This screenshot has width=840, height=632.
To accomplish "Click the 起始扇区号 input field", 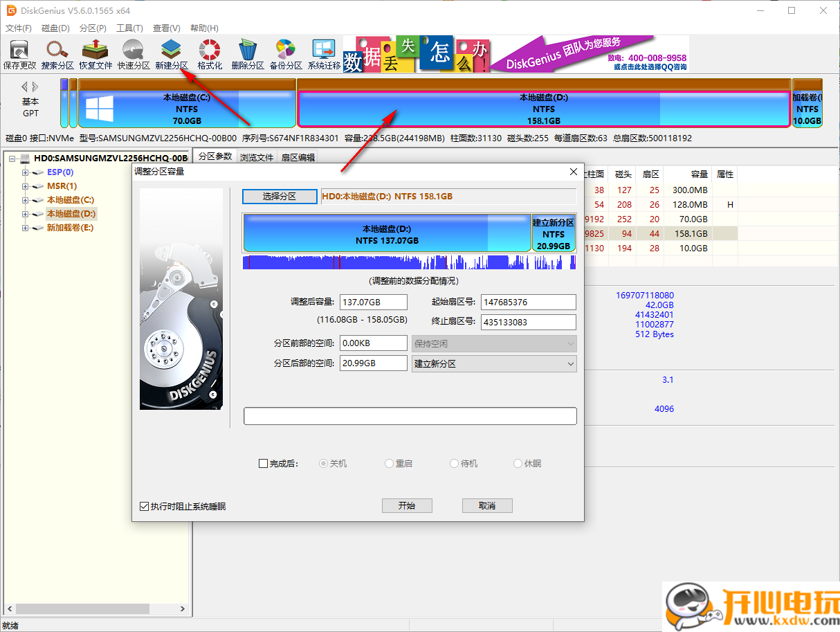I will point(528,302).
